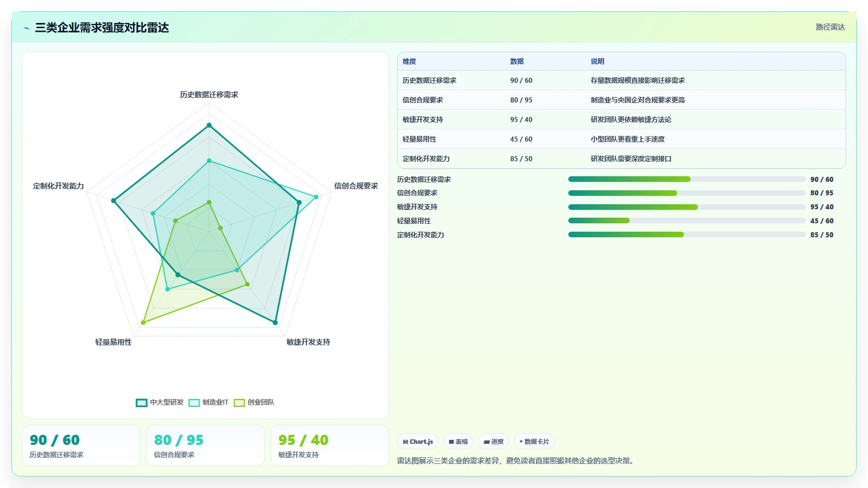Select 轻量易用性 table row cell
This screenshot has height=488, width=868.
click(419, 139)
